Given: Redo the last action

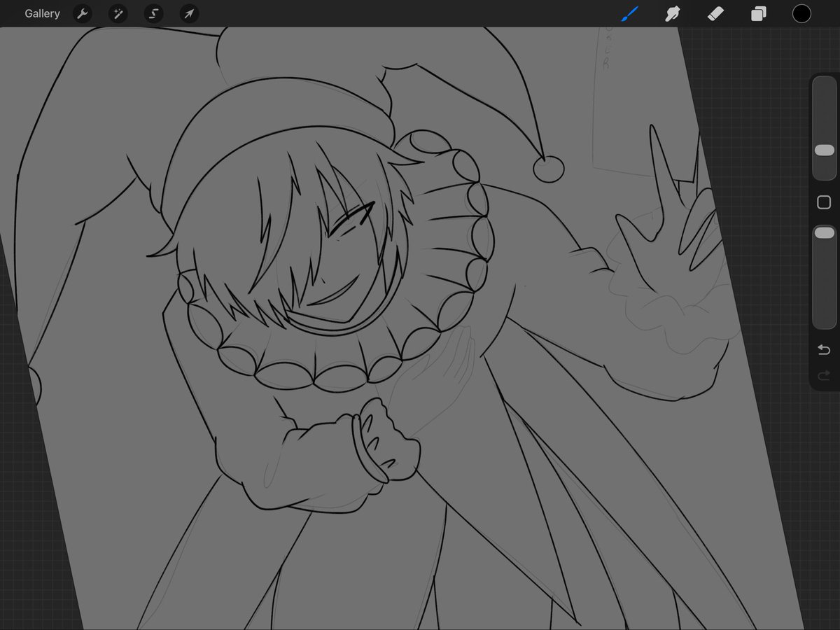Looking at the screenshot, I should coord(824,375).
